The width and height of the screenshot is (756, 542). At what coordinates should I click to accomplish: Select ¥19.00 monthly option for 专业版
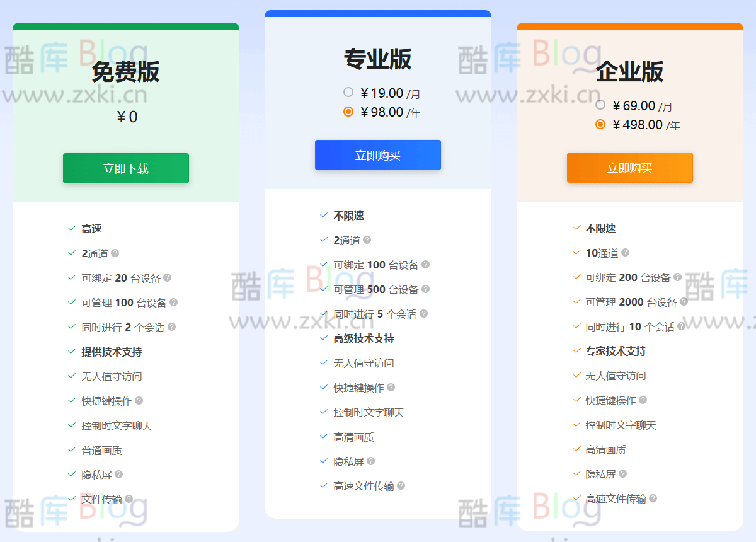[348, 91]
